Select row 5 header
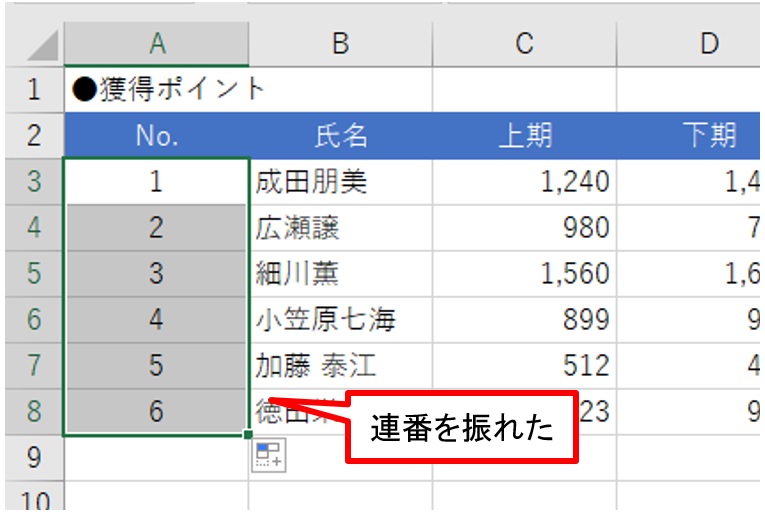This screenshot has height=514, width=765. coord(34,274)
